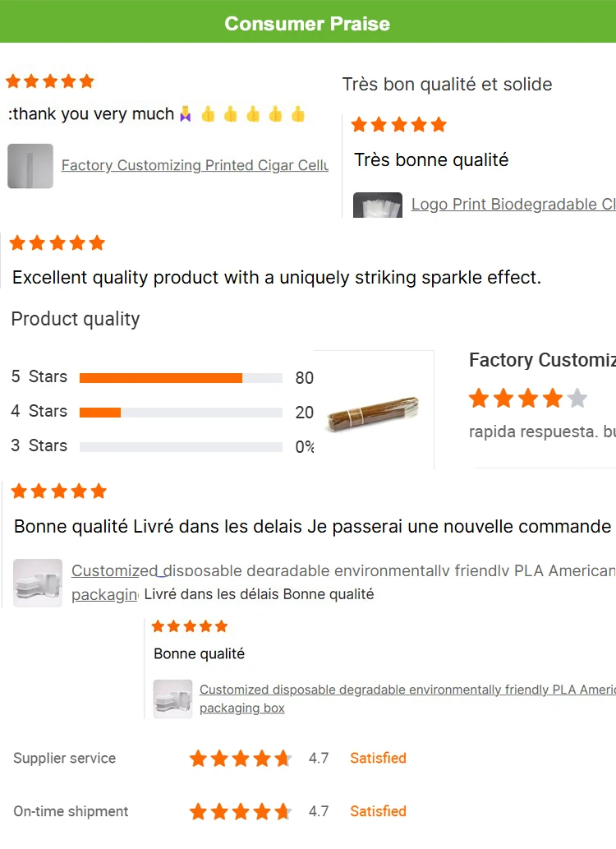Viewport: 616px width, 849px height.
Task: Click the On-time shipment star rating
Action: tap(240, 812)
